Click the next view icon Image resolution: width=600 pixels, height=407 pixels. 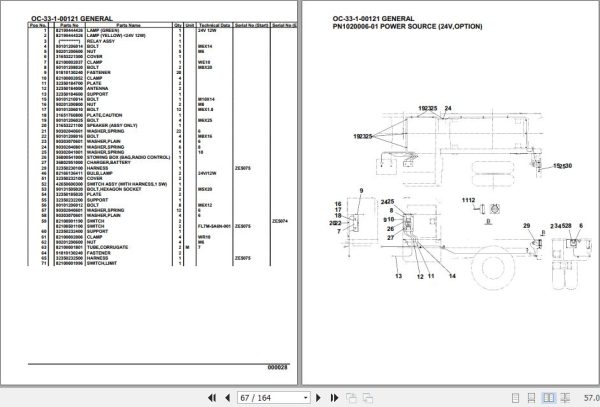click(368, 398)
